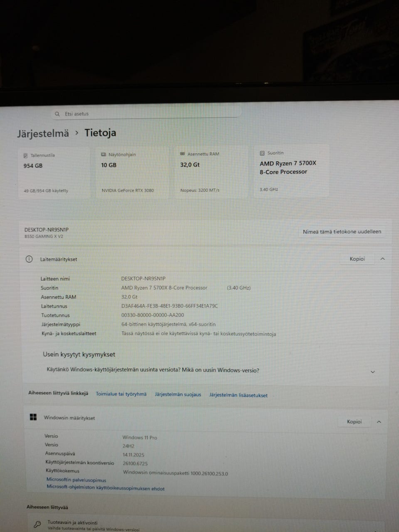Click the Tietoja page title
The width and height of the screenshot is (399, 532).
100,133
